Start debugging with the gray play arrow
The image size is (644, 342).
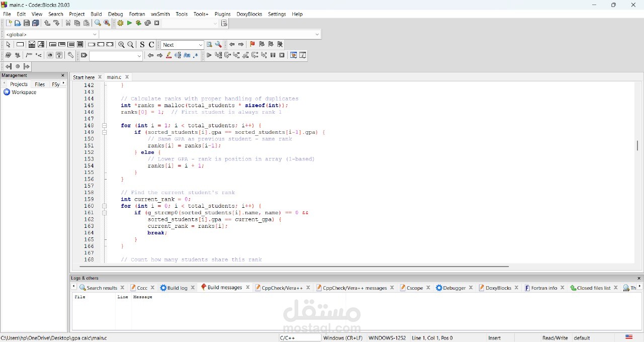coord(209,55)
